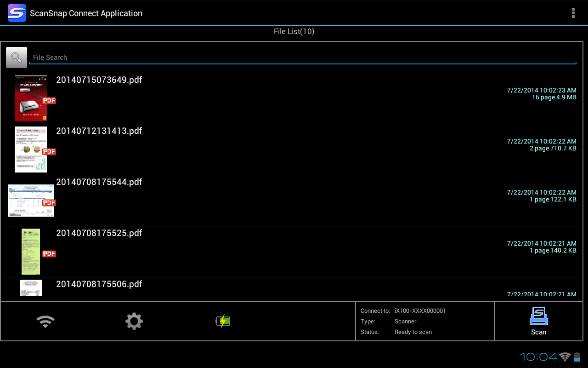The height and width of the screenshot is (368, 588).
Task: Click the '1 page 122.1 KB' details
Action: coord(553,200)
